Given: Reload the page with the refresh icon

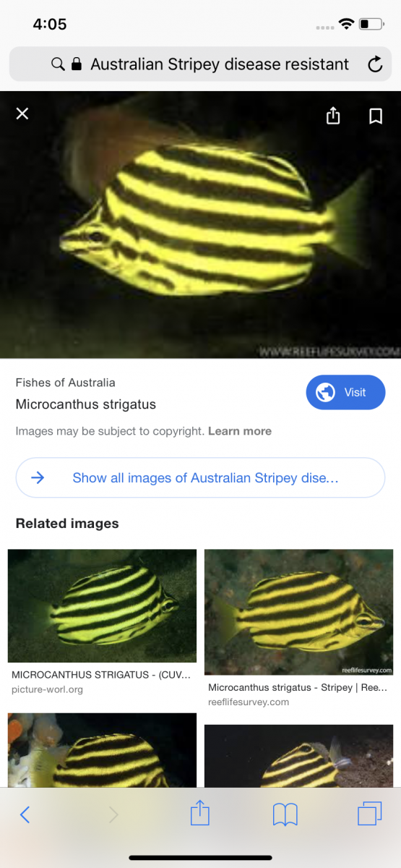Looking at the screenshot, I should pyautogui.click(x=375, y=64).
